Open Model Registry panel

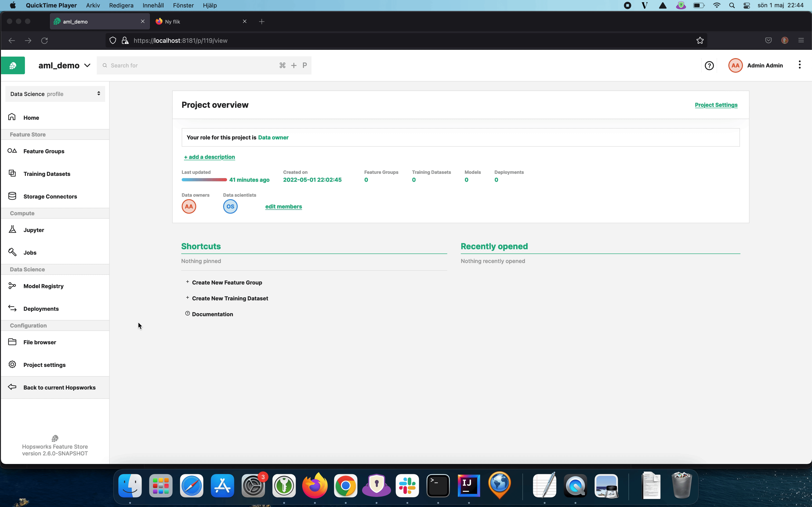[x=43, y=286]
